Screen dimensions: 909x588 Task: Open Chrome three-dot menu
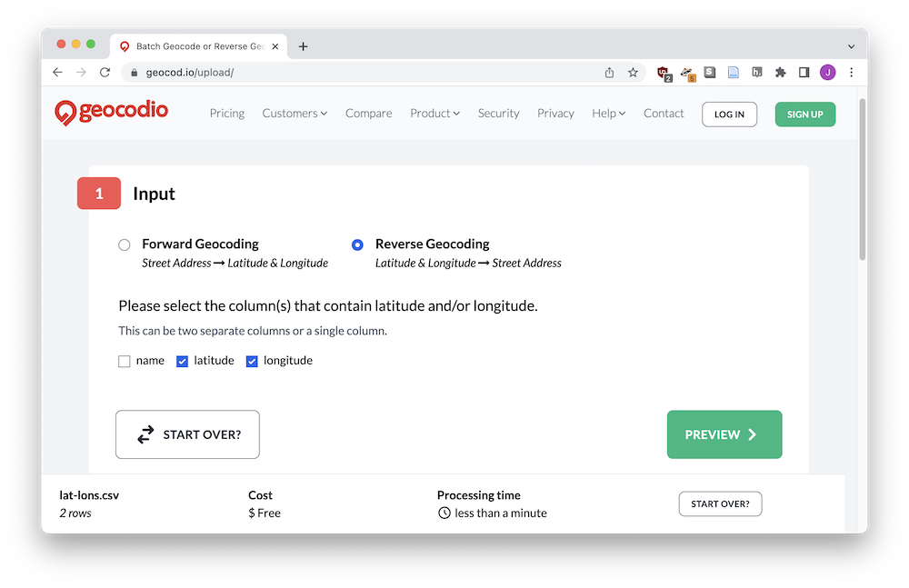[851, 73]
